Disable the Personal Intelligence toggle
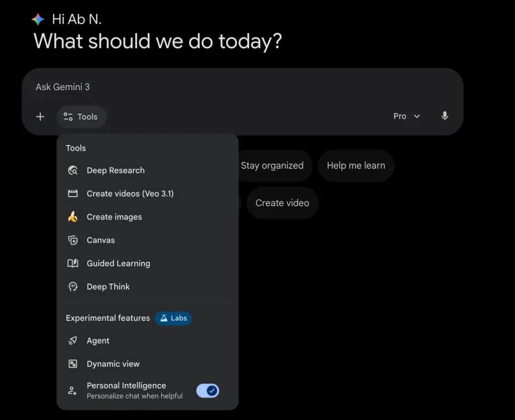515x420 pixels. tap(208, 391)
